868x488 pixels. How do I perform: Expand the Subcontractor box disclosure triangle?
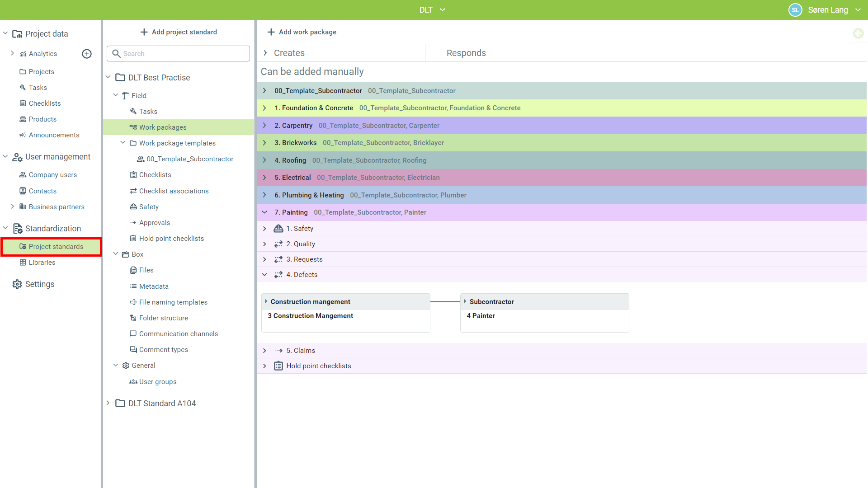click(x=465, y=301)
